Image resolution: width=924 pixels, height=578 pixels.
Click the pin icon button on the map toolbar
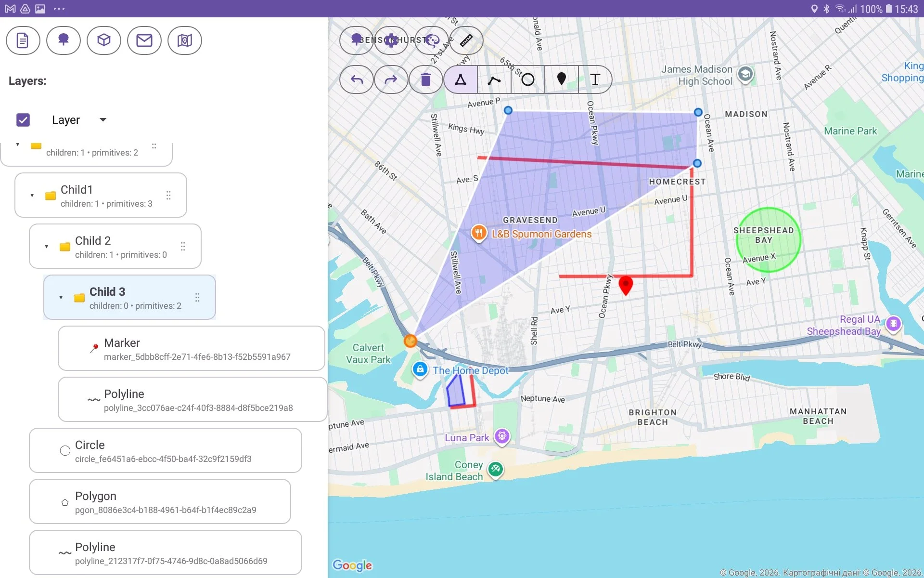pos(356,40)
